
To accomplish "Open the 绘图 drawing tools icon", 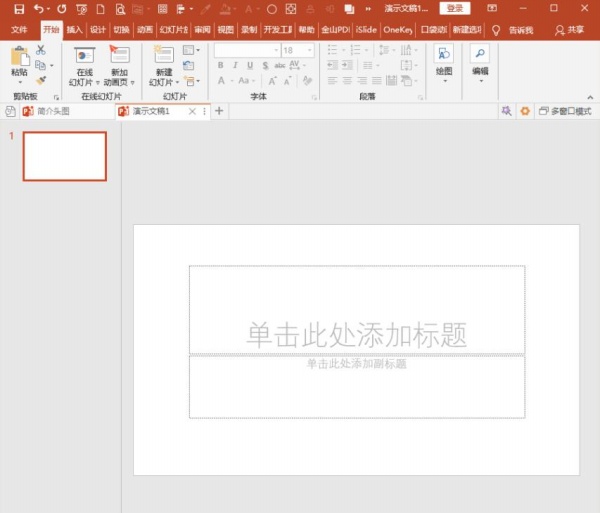I will [444, 56].
